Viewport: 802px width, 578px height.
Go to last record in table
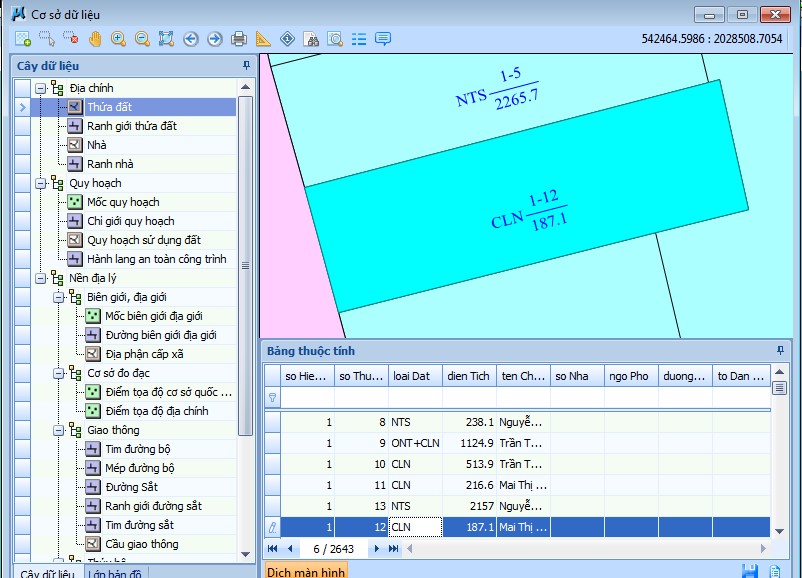[x=394, y=549]
